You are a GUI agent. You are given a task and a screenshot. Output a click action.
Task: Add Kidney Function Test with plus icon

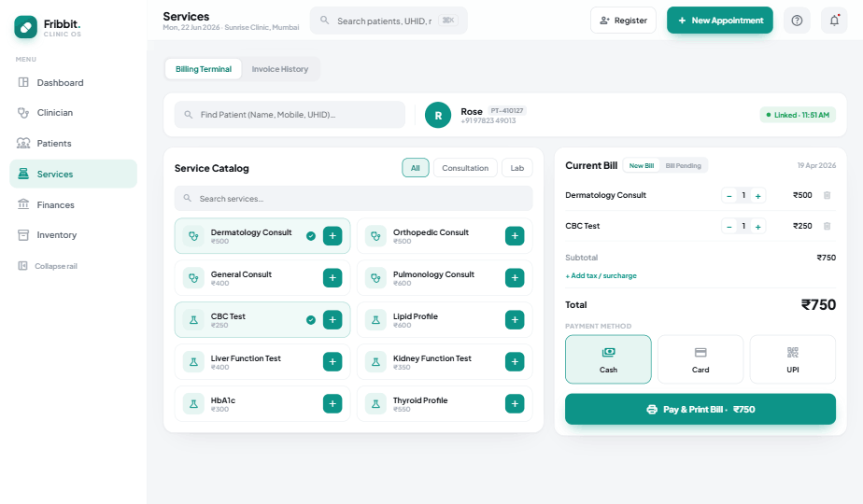pos(515,361)
